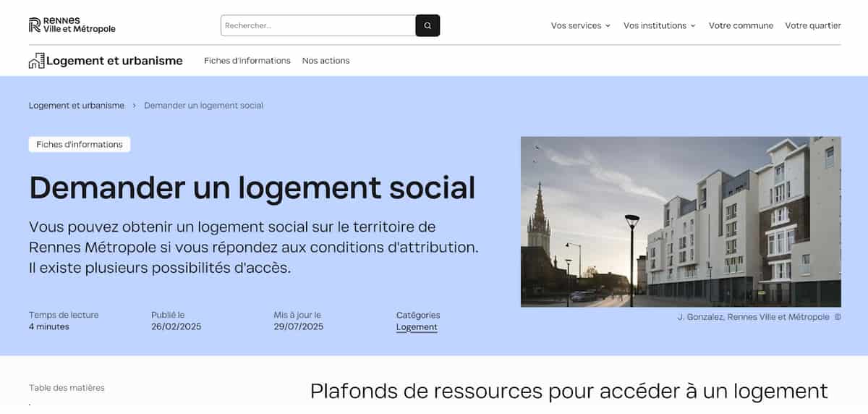Click the Logement category link
The image size is (868, 414).
pyautogui.click(x=417, y=327)
